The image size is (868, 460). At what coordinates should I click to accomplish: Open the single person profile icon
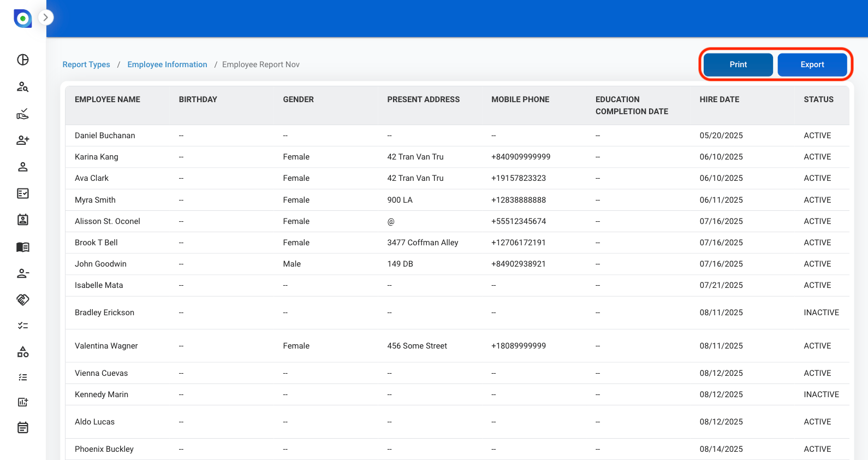pyautogui.click(x=23, y=167)
